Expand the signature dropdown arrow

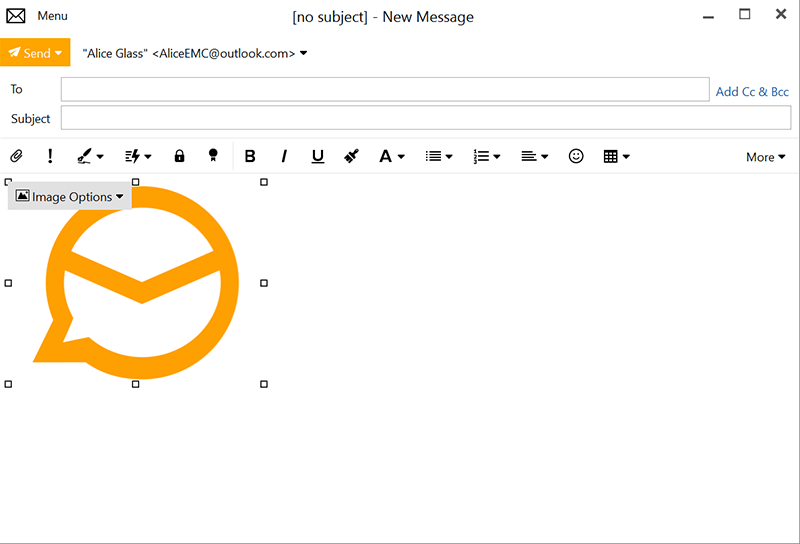coord(100,157)
